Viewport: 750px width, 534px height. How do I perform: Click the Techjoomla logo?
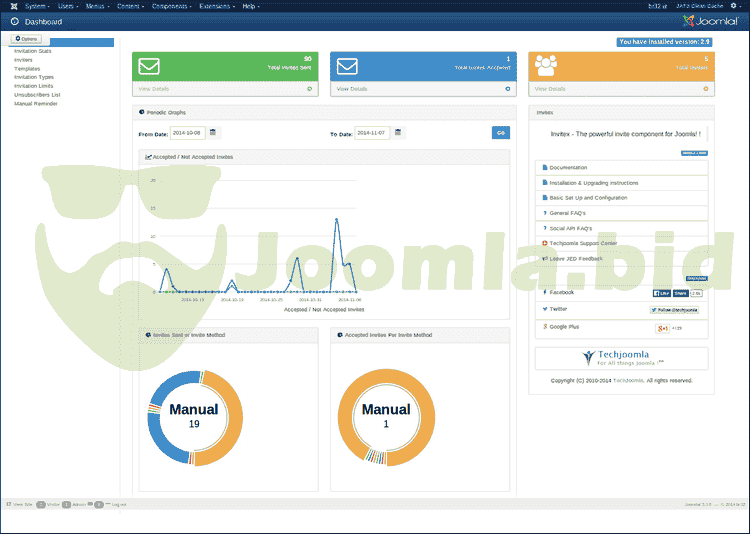(621, 357)
